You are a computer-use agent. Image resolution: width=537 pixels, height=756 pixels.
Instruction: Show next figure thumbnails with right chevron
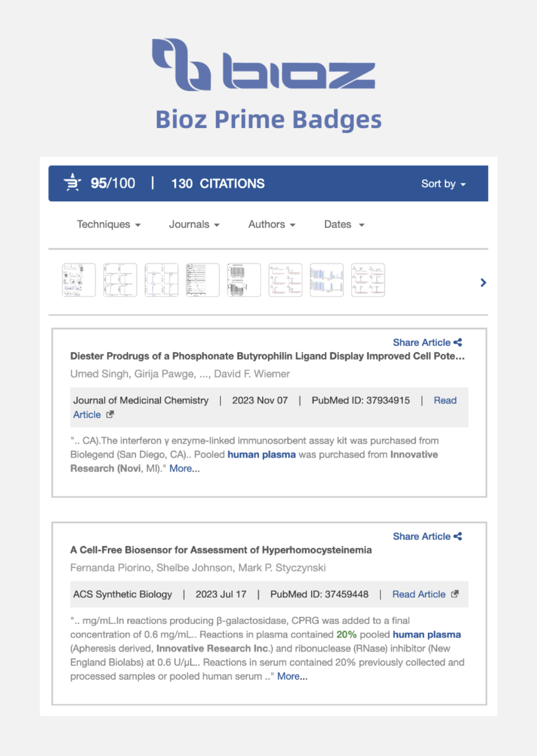[483, 282]
